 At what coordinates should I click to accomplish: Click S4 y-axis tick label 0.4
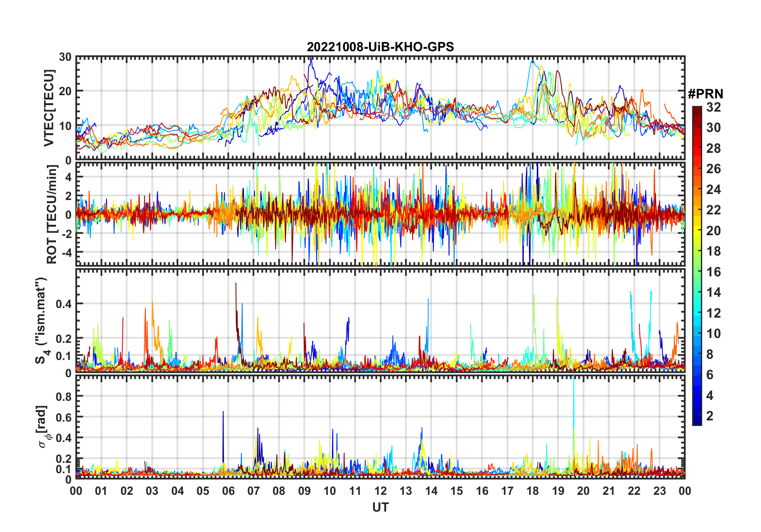pyautogui.click(x=64, y=304)
